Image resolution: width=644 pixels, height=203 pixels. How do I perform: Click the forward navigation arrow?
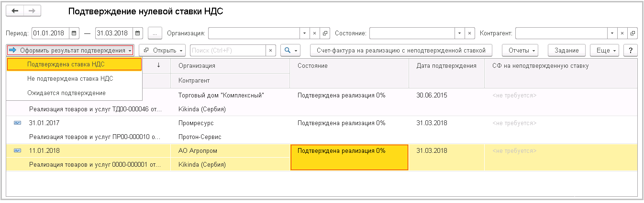pos(32,11)
